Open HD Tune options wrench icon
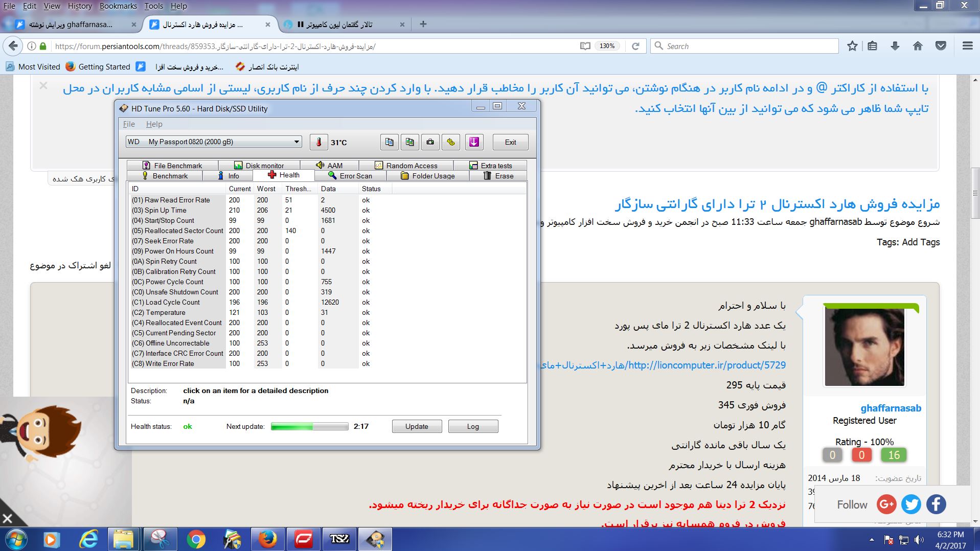Screen dimensions: 980x551 [451, 142]
